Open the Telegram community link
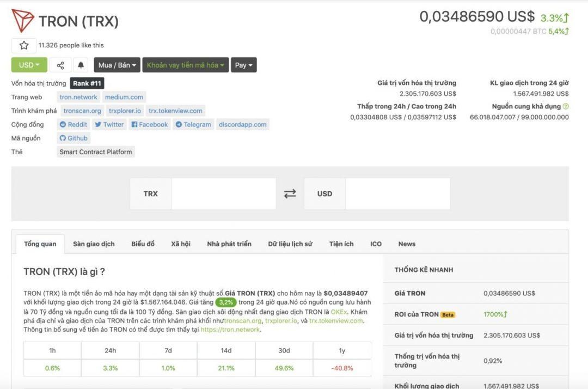 tap(193, 125)
